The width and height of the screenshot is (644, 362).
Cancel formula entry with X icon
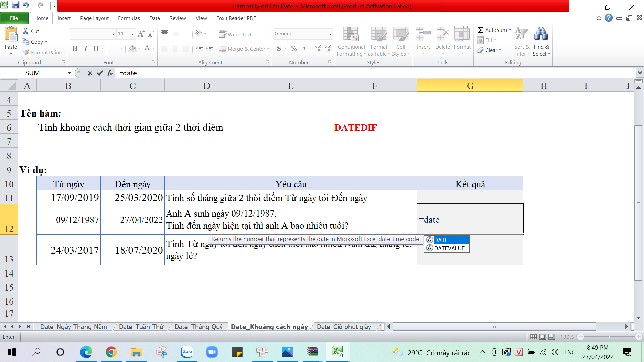point(90,73)
